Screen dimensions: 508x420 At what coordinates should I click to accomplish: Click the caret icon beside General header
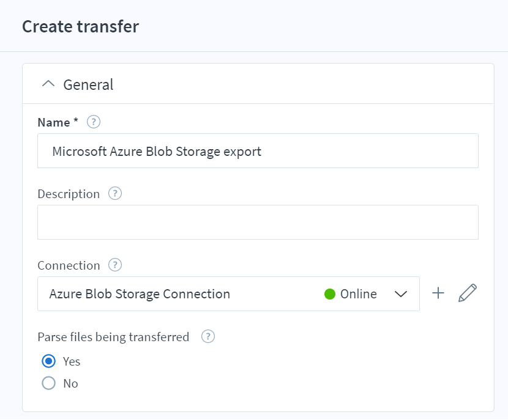48,84
